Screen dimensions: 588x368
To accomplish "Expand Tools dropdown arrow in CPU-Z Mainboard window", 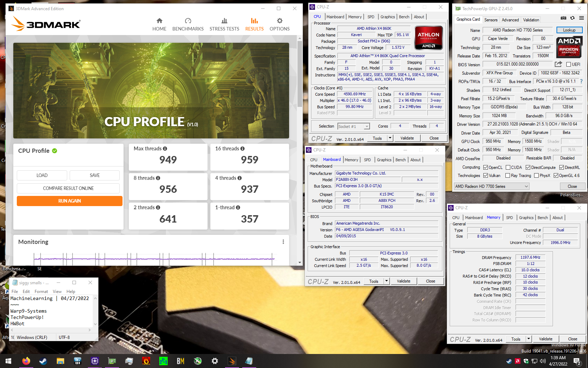I will [x=386, y=281].
